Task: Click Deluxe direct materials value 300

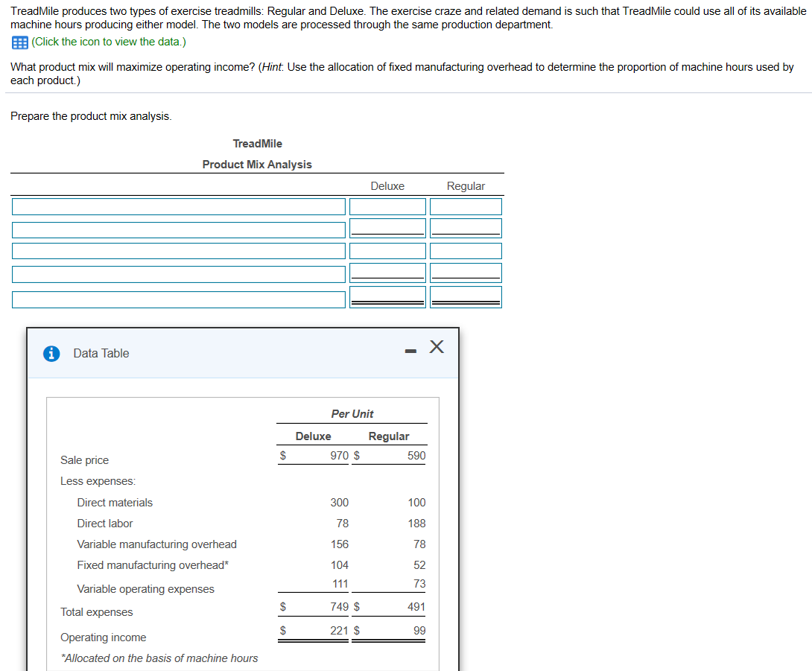Action: pos(339,503)
